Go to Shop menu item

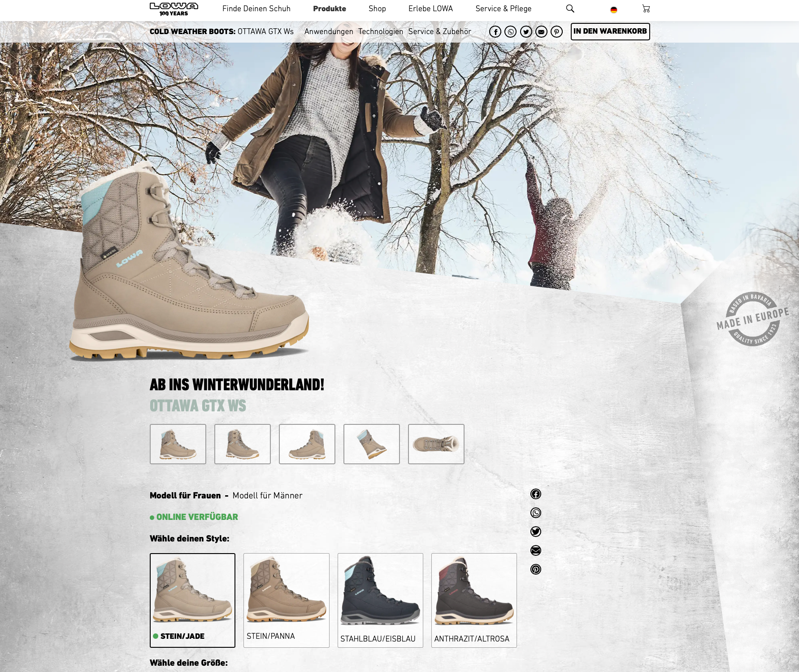pyautogui.click(x=377, y=9)
